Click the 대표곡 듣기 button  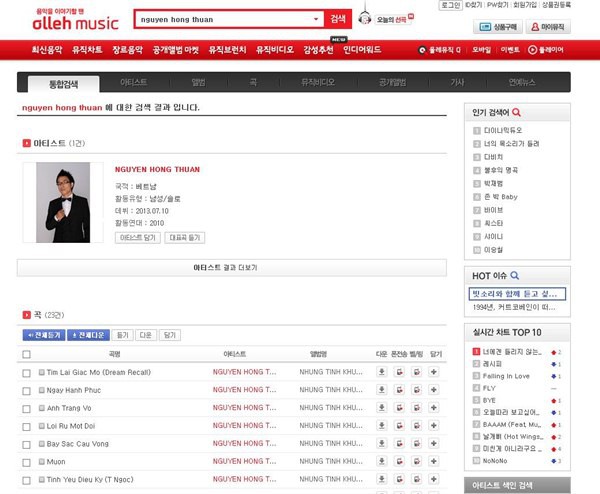point(185,238)
